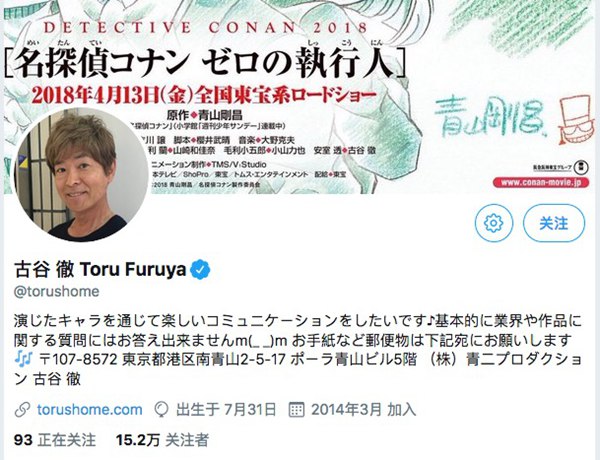Click the @torushome username handle

tap(57, 291)
